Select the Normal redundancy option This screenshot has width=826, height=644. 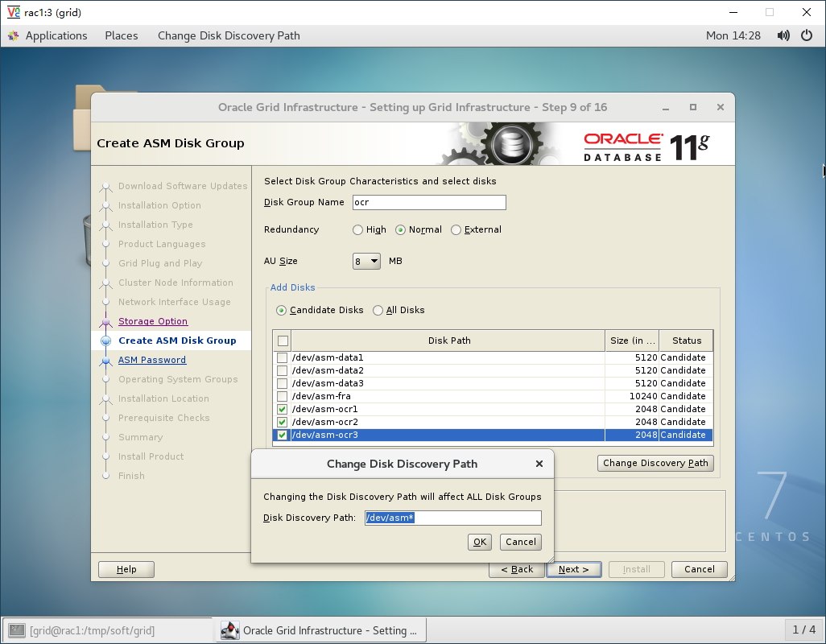click(x=400, y=229)
